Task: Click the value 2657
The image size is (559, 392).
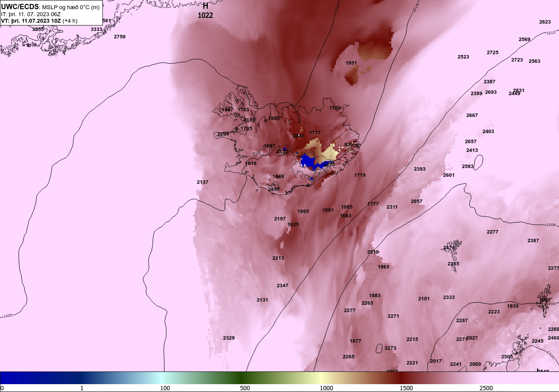Action: [x=471, y=141]
